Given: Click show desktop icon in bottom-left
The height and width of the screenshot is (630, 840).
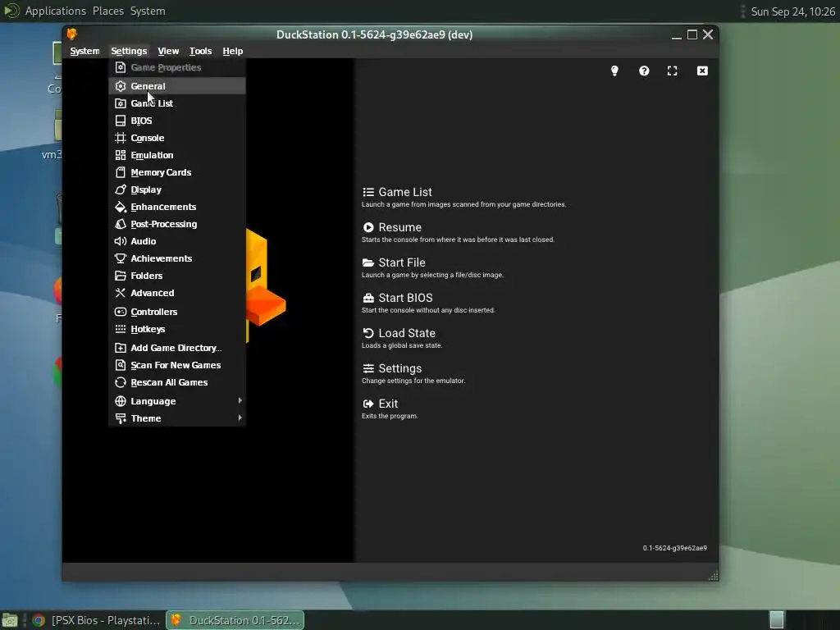Looking at the screenshot, I should coord(10,620).
